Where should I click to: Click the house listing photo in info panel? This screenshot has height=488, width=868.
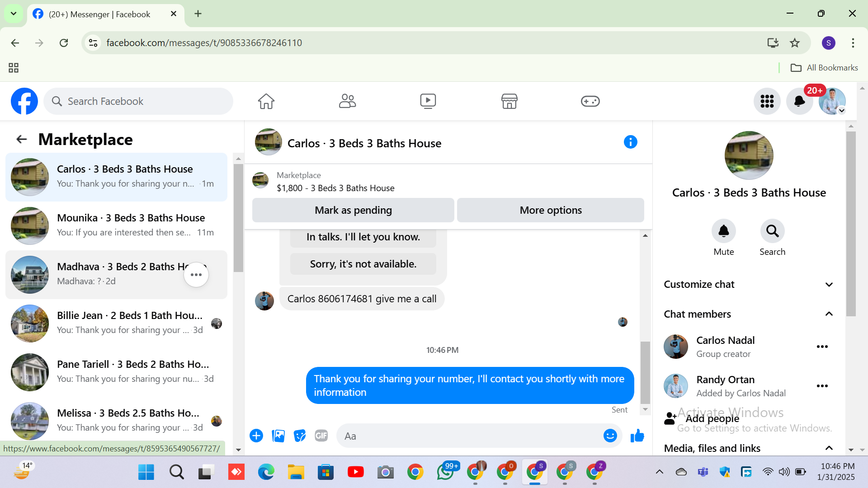click(749, 155)
